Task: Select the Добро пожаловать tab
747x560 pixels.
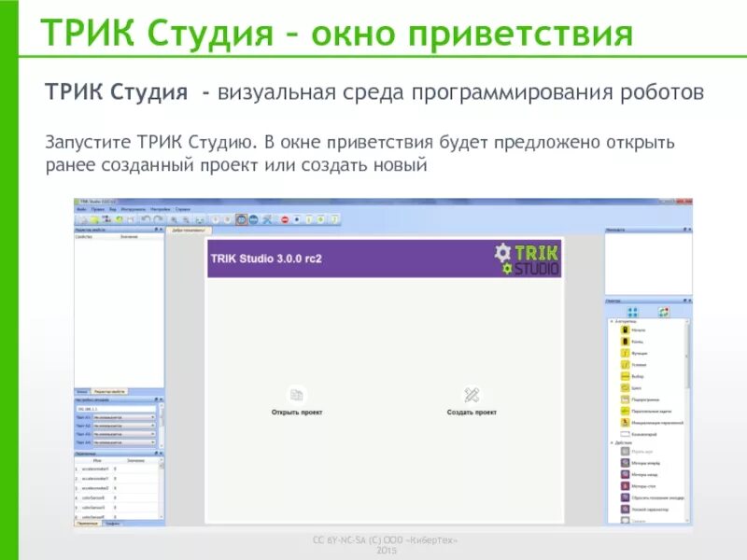Action: tap(190, 230)
